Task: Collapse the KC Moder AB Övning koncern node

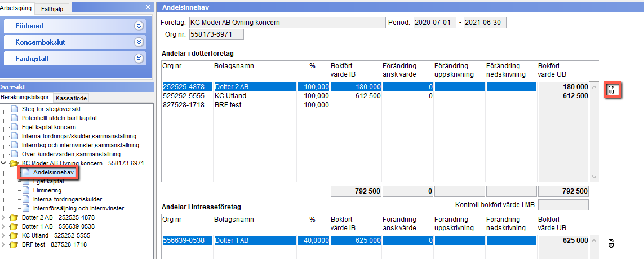Action: 4,163
